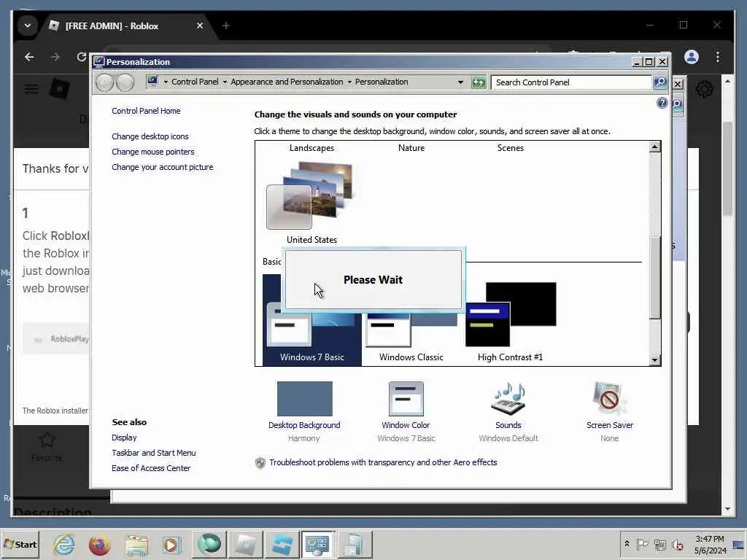Launch Firefox from the taskbar
Image resolution: width=747 pixels, height=560 pixels.
click(x=99, y=545)
